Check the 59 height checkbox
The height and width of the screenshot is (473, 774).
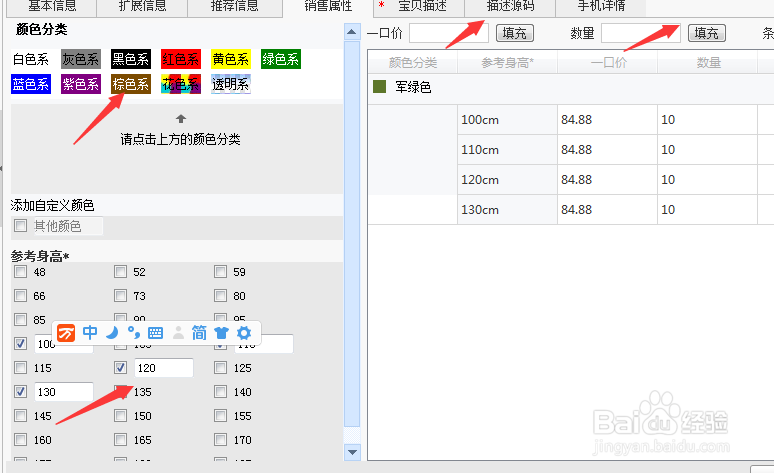221,272
